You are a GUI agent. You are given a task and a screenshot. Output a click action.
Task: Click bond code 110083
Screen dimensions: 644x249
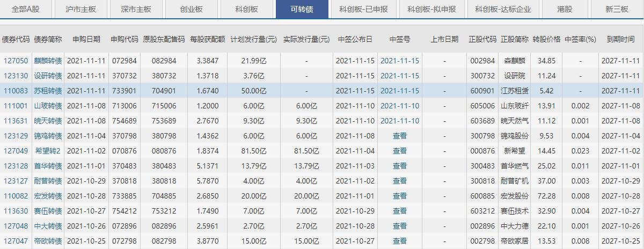pyautogui.click(x=16, y=91)
